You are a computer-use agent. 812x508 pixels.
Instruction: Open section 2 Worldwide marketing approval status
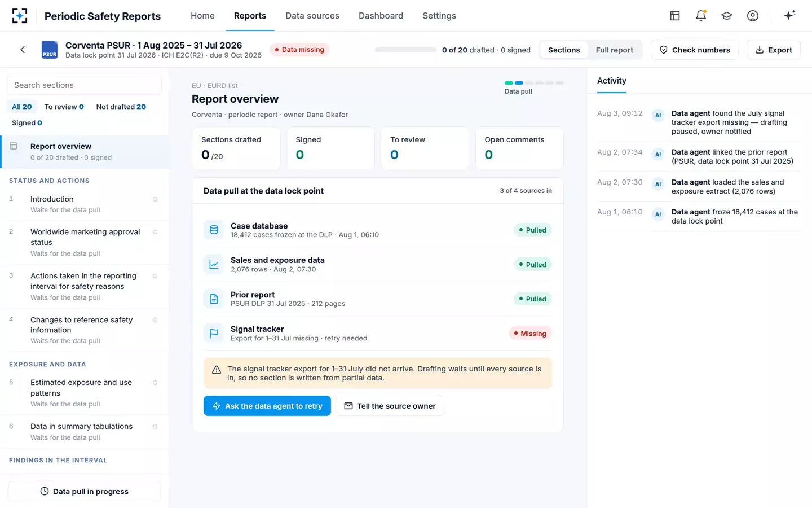[85, 243]
